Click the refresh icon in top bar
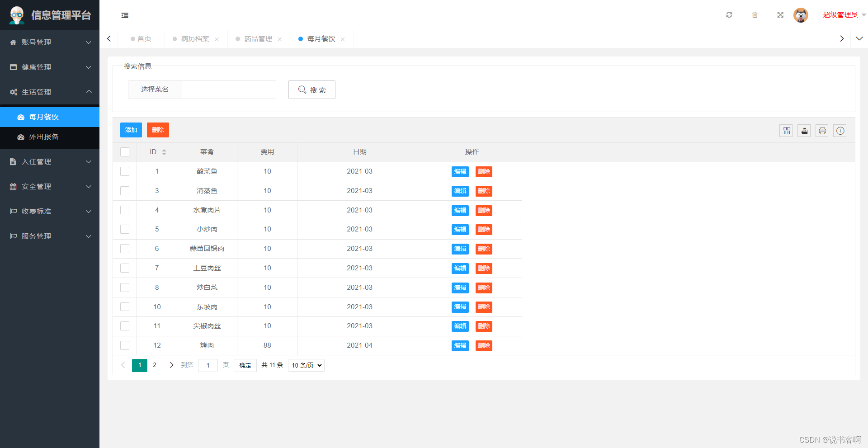 (x=729, y=15)
